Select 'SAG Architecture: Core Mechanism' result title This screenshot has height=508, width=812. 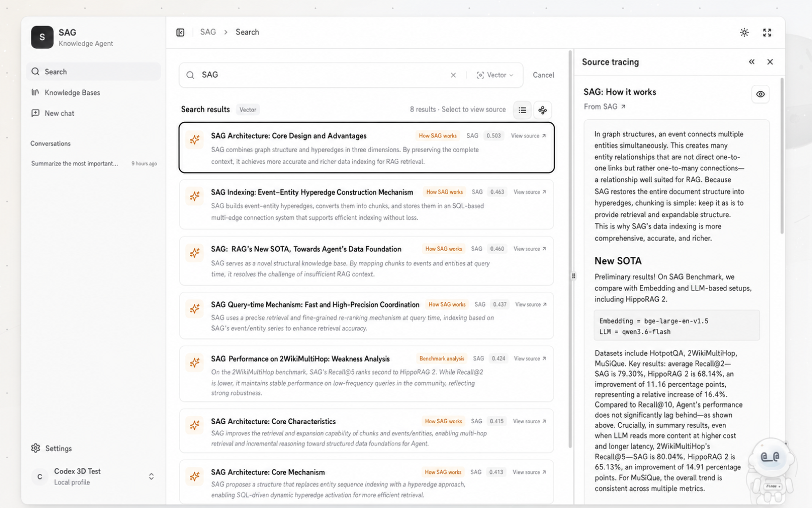tap(268, 472)
